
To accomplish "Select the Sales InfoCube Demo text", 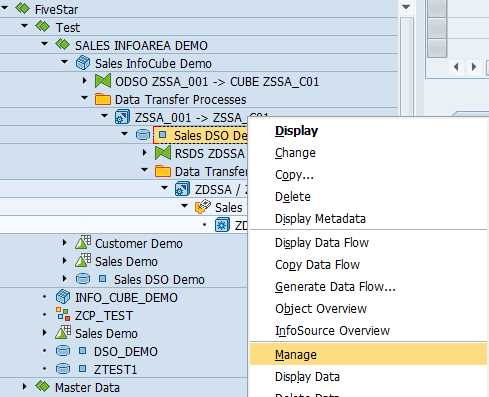I will [153, 64].
